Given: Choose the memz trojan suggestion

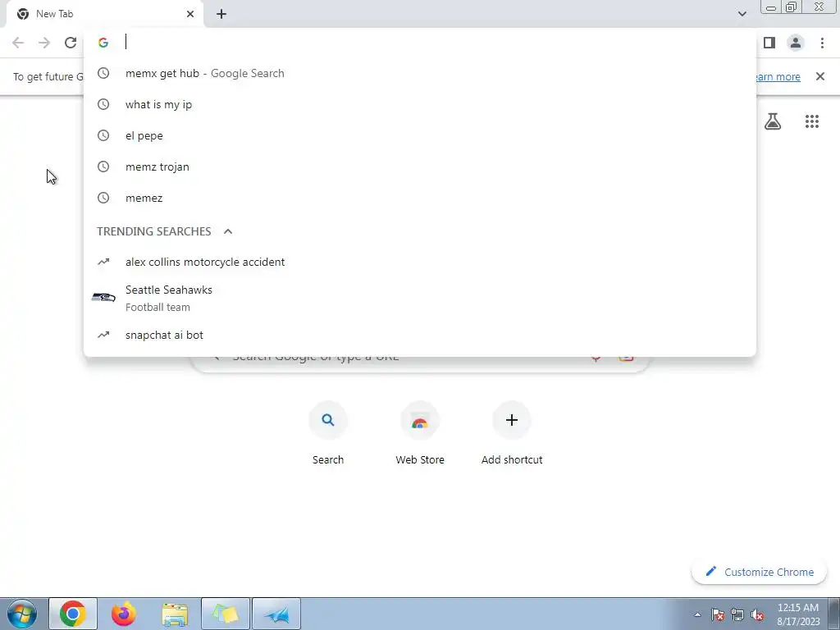Looking at the screenshot, I should (x=420, y=167).
